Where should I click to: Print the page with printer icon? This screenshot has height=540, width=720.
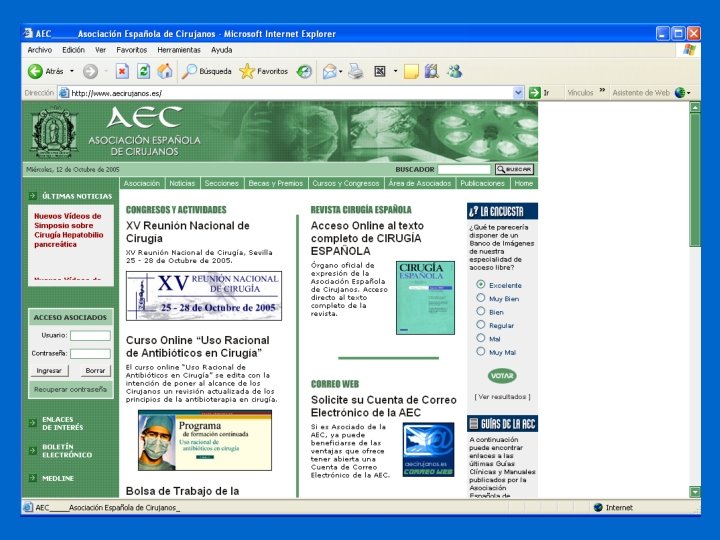coord(355,71)
